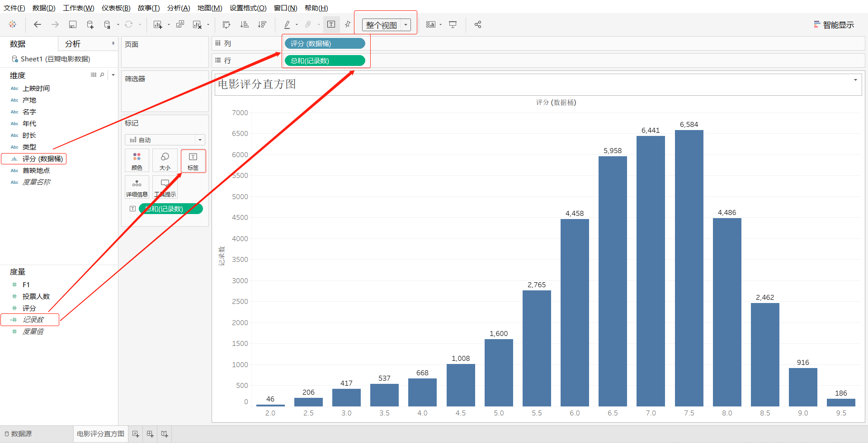Select the 上映时间 dimension field
Viewport: 868px width, 443px height.
(36, 89)
